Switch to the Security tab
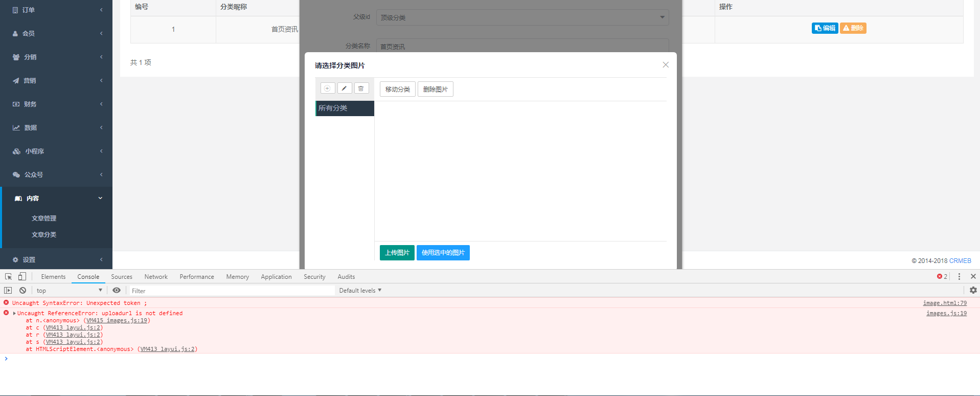This screenshot has width=980, height=396. [314, 277]
